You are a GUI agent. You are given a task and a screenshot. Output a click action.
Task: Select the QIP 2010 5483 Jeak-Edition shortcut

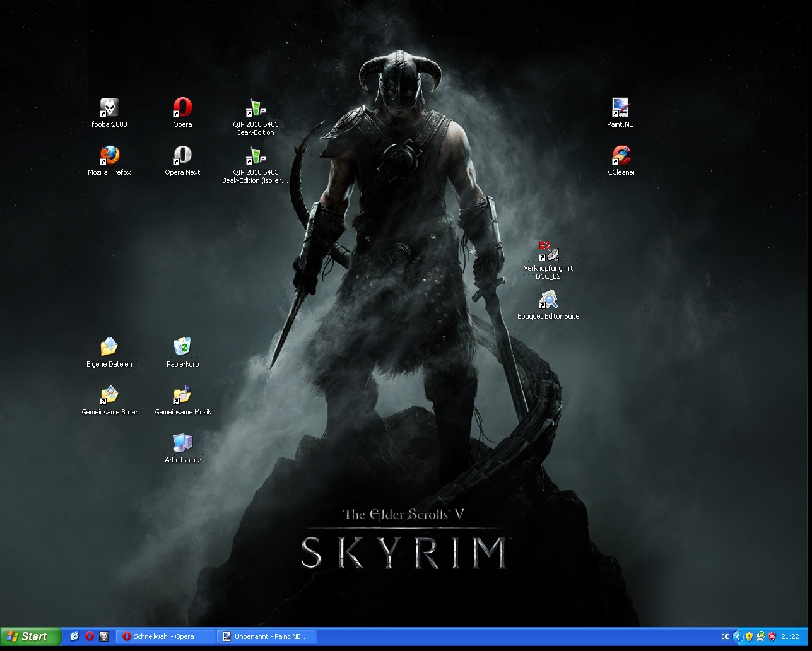[x=256, y=117]
